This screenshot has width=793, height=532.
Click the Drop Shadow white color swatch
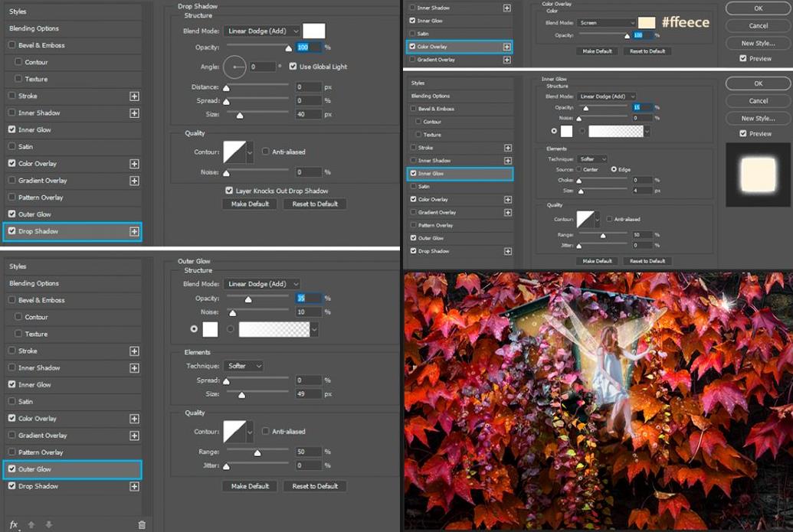pyautogui.click(x=313, y=31)
